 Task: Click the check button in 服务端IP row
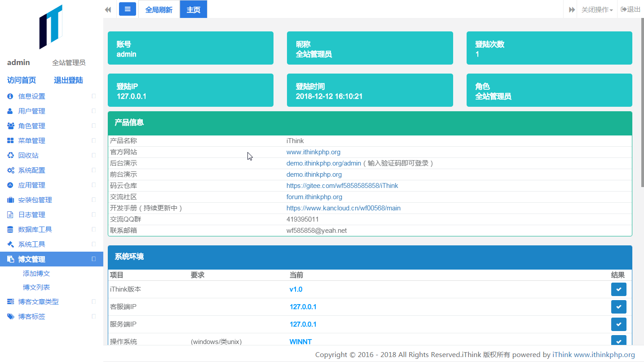618,324
